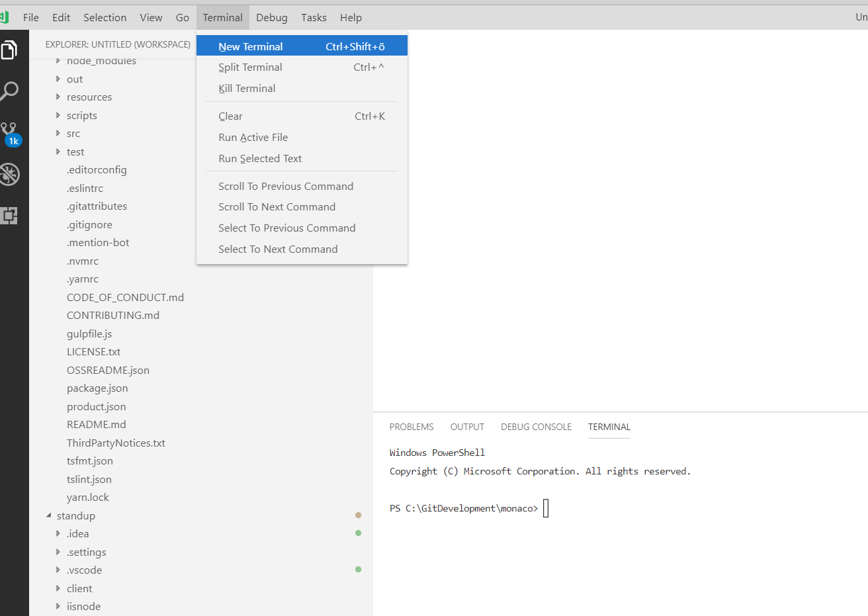Choose Kill Terminal in the Terminal menu
This screenshot has width=868, height=616.
coord(246,88)
